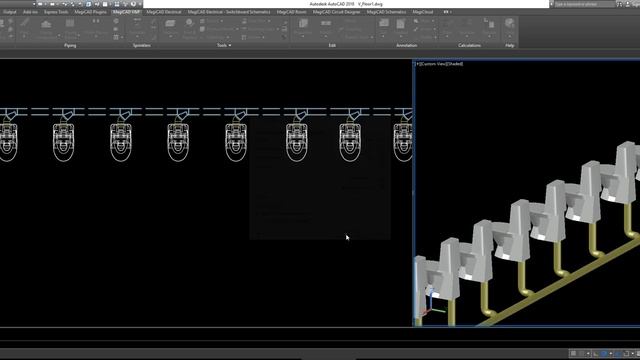The width and height of the screenshot is (640, 360).
Task: Click the Edit panel title
Action: coord(332,45)
